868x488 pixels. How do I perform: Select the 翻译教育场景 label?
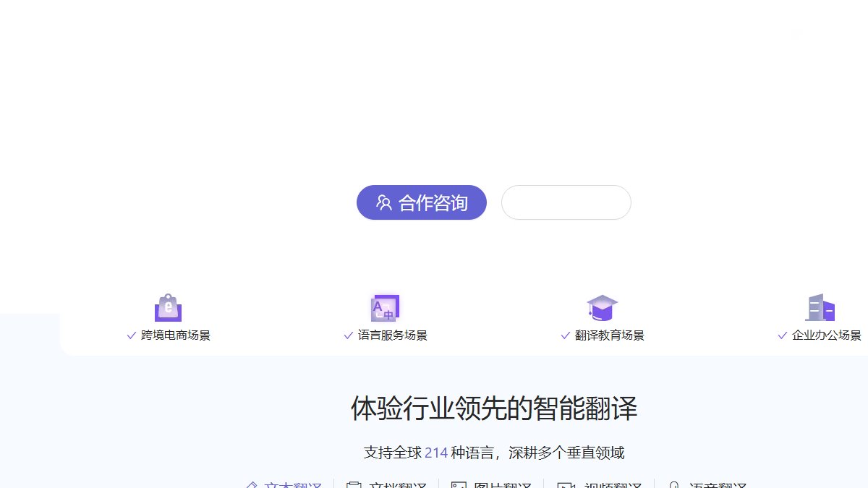coord(610,335)
